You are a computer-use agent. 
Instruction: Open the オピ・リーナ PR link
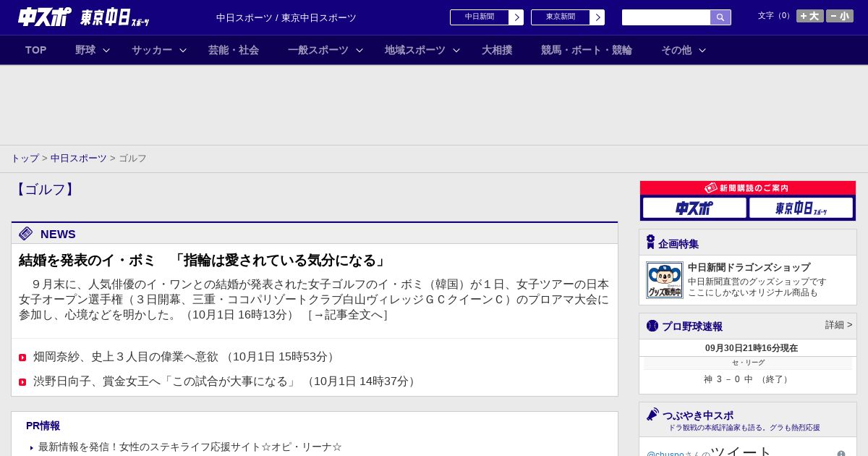(190, 447)
